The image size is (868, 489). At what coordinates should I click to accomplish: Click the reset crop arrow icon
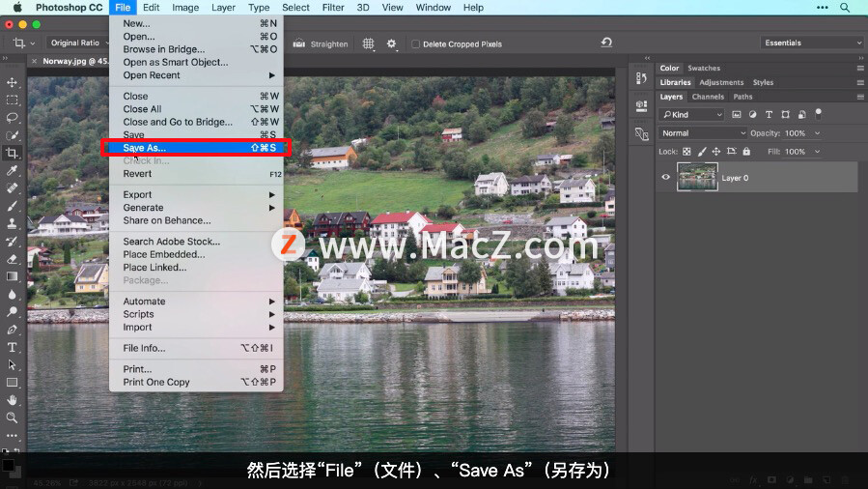pos(606,43)
